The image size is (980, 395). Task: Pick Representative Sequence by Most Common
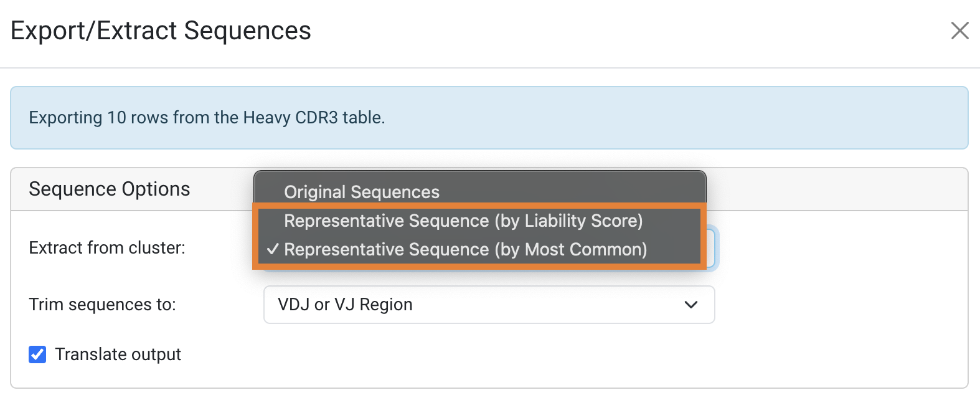pyautogui.click(x=465, y=249)
